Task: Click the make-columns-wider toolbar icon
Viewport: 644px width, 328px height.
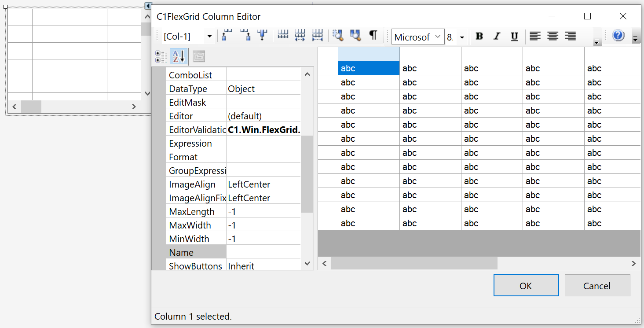Action: click(x=300, y=36)
